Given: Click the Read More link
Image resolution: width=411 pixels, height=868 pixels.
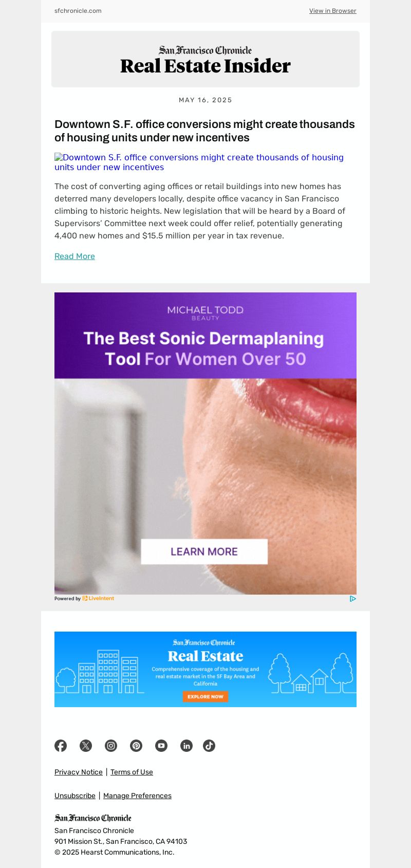Looking at the screenshot, I should 74,256.
